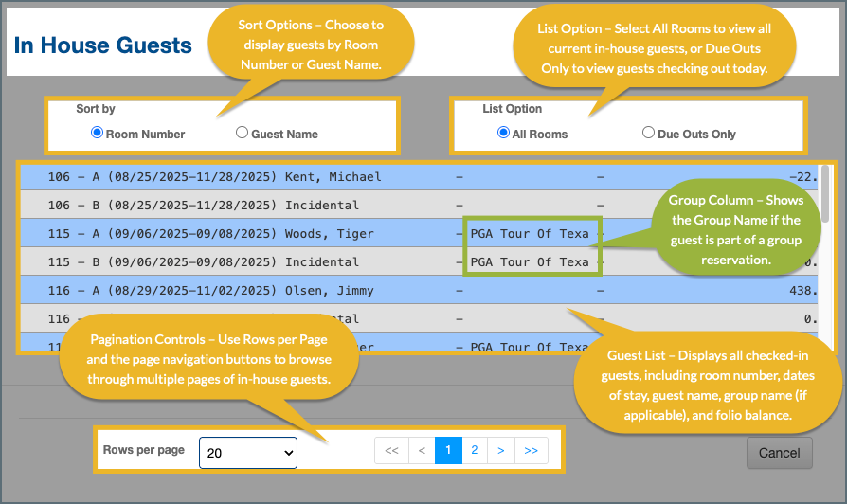Jump to first page with << button
Image resolution: width=847 pixels, height=504 pixels.
point(391,451)
